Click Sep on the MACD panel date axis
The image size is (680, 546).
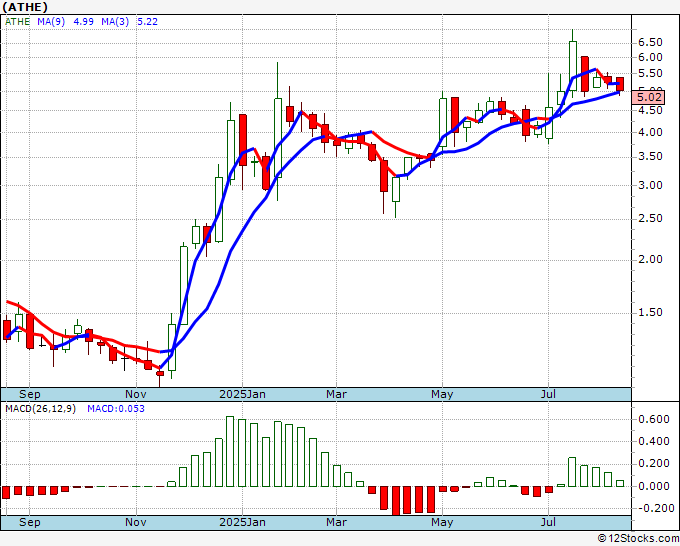point(29,522)
